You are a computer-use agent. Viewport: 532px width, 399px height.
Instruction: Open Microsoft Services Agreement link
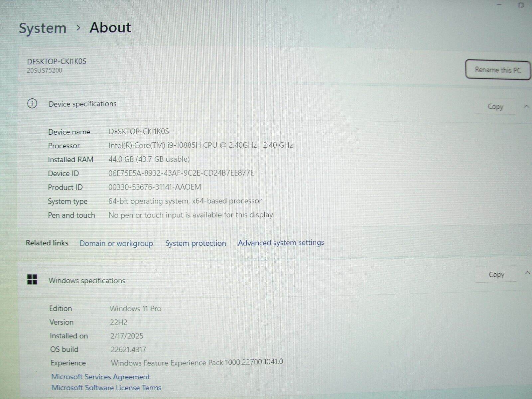click(x=100, y=377)
